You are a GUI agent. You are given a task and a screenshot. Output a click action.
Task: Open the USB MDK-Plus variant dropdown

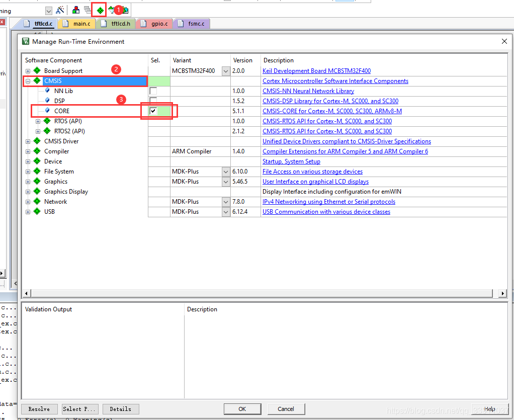[226, 212]
